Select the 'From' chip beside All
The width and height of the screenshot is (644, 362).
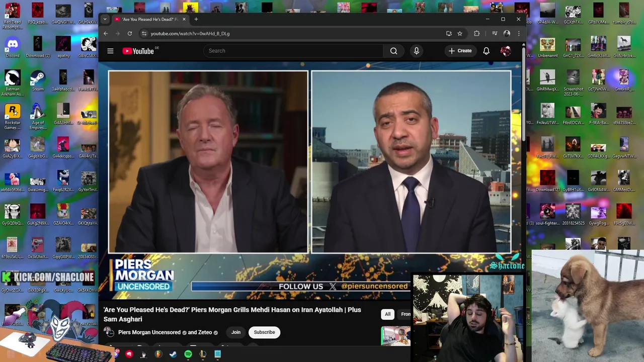click(x=405, y=314)
